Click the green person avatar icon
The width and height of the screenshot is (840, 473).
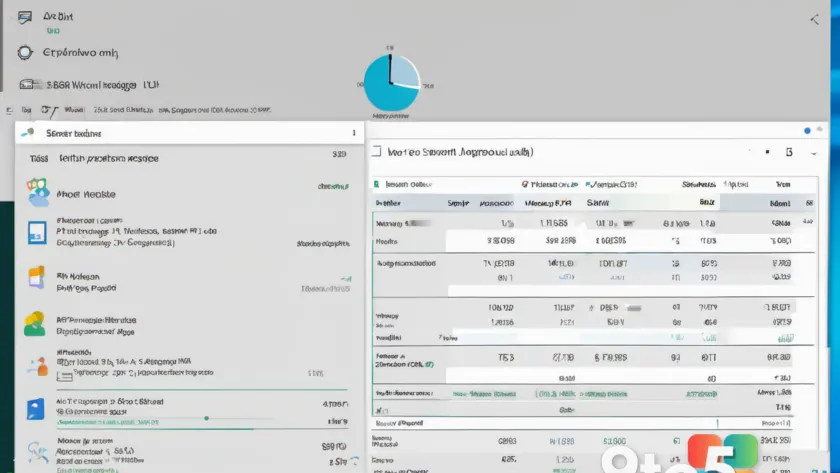point(34,324)
